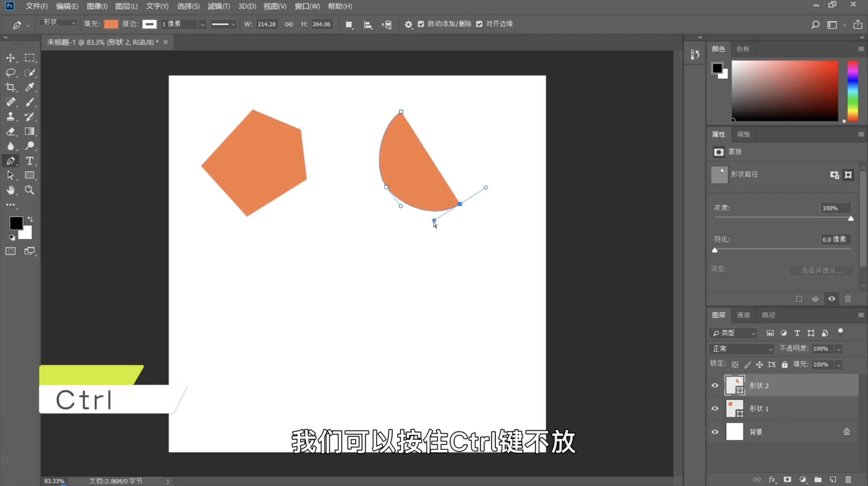Open path alignment options
The width and height of the screenshot is (868, 486).
pos(368,24)
